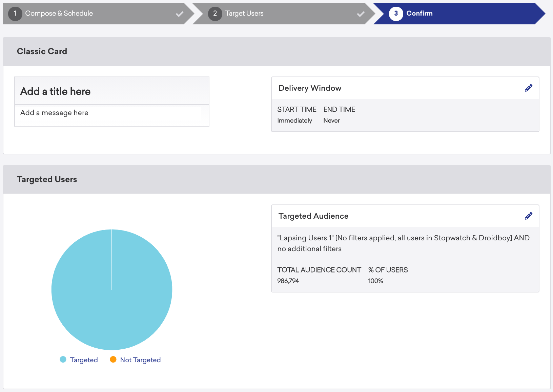Click the Delivery Window edit pencil icon
The width and height of the screenshot is (553, 392).
click(528, 88)
